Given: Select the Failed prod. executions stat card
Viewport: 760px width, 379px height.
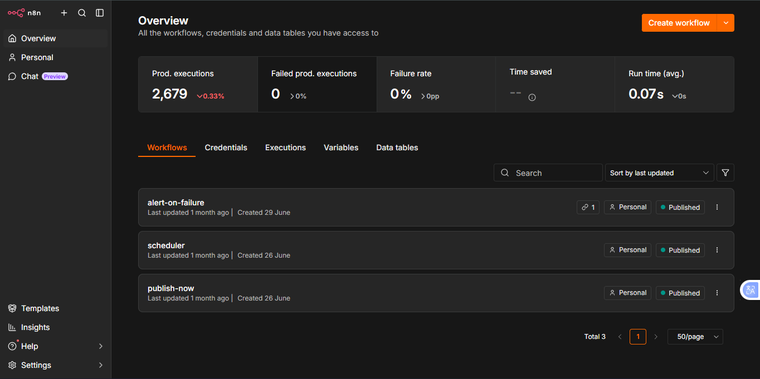Looking at the screenshot, I should (x=317, y=84).
